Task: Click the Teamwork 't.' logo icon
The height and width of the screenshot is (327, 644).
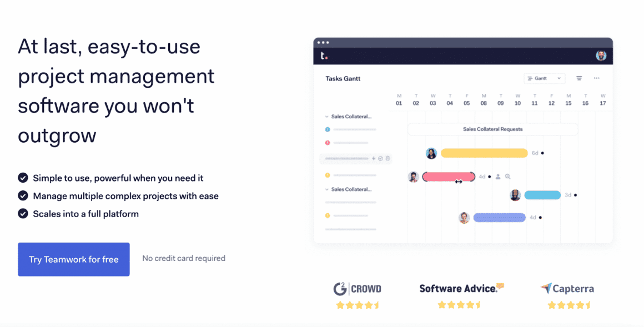Action: click(x=324, y=56)
